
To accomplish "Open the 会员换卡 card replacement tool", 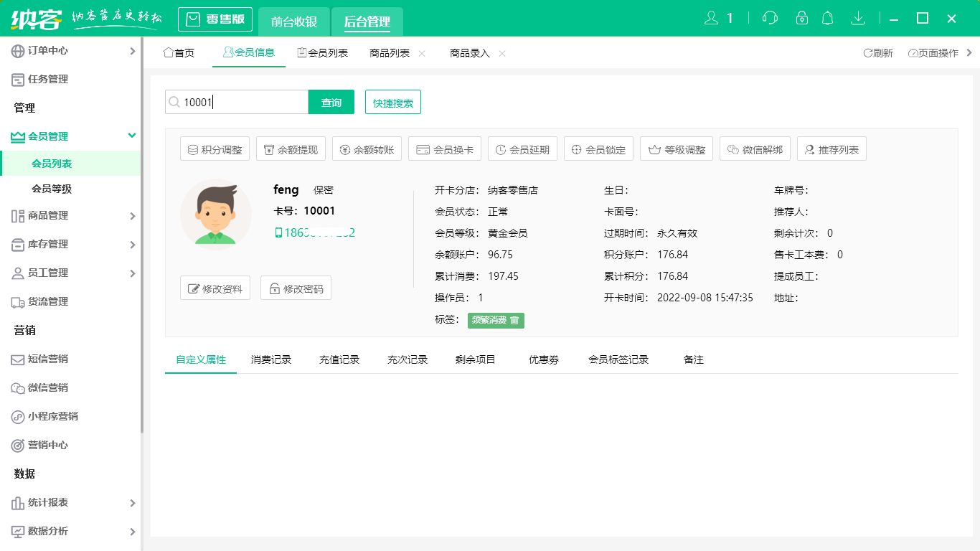I will [x=444, y=149].
